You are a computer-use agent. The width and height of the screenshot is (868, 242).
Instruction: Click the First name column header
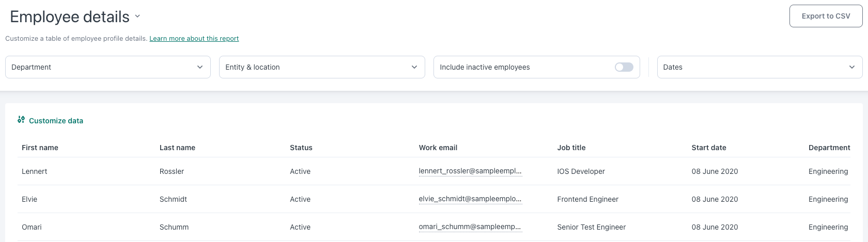[40, 148]
